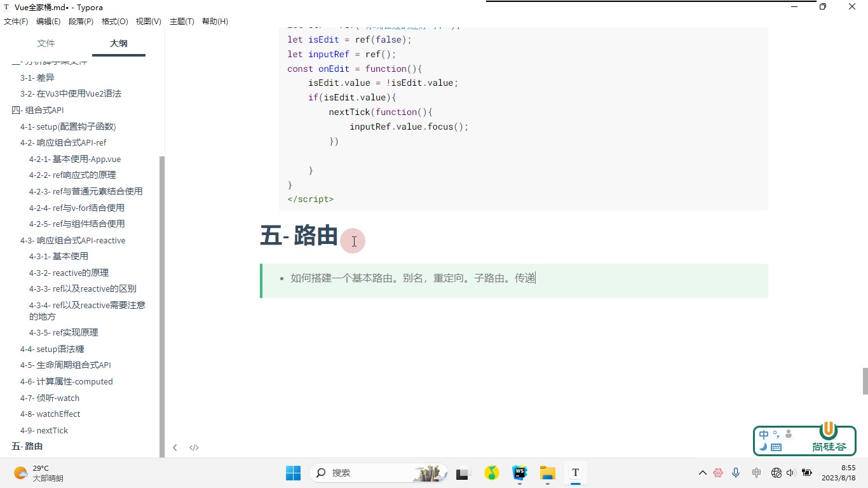Screen dimensions: 868x488
Task: Select 五- 路由 in the outline
Action: (27, 447)
